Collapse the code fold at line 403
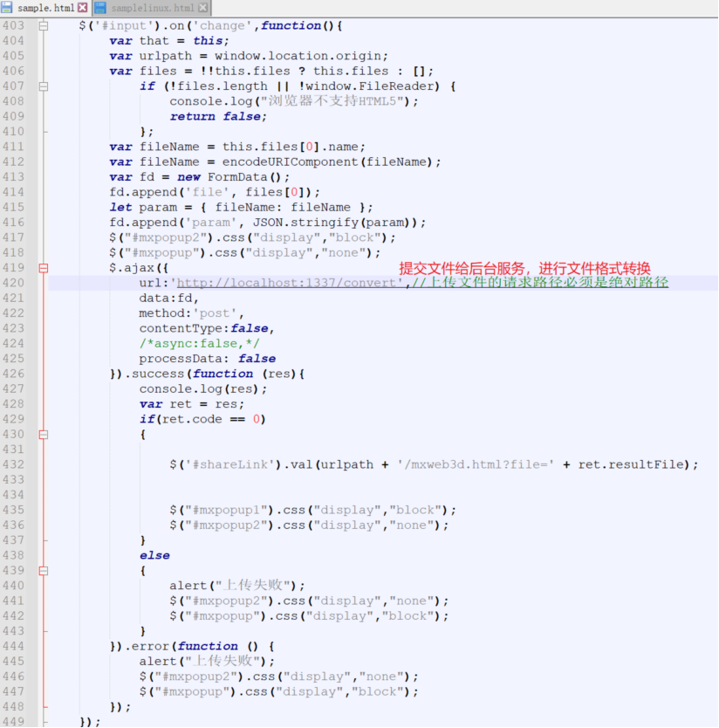Screen dimensions: 719x728 click(43, 26)
